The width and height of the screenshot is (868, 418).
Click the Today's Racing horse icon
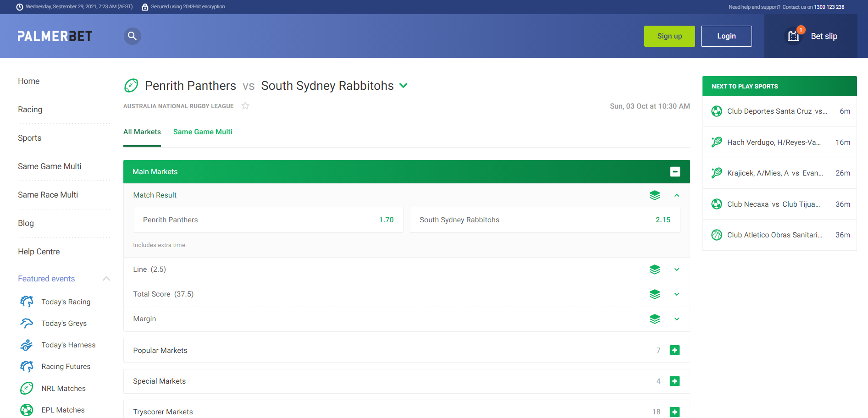click(27, 302)
